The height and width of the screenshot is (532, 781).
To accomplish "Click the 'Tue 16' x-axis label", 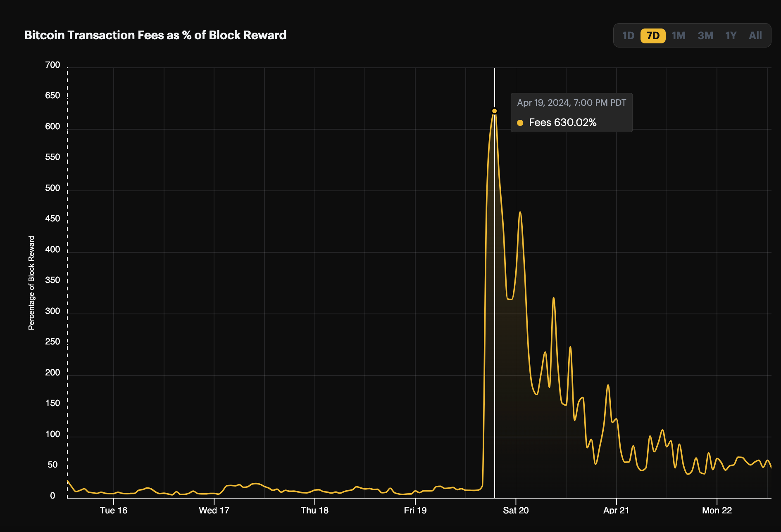I will (x=114, y=510).
